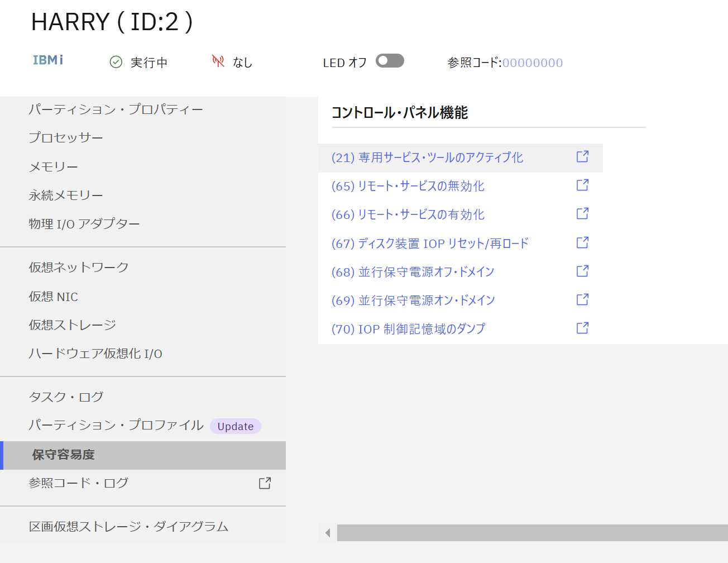
Task: Click the external-link icon for function (65)
Action: pyautogui.click(x=582, y=185)
